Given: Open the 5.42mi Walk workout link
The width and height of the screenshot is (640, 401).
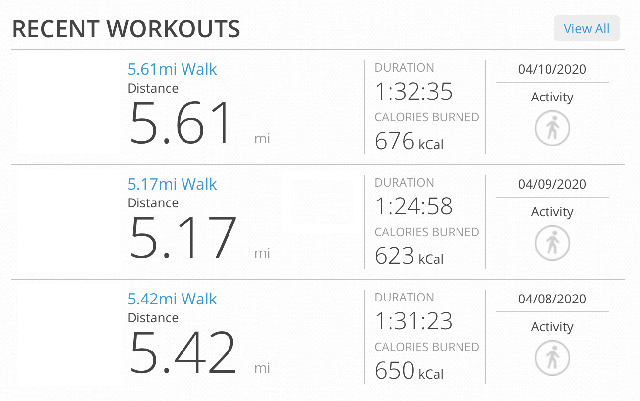Looking at the screenshot, I should [172, 299].
